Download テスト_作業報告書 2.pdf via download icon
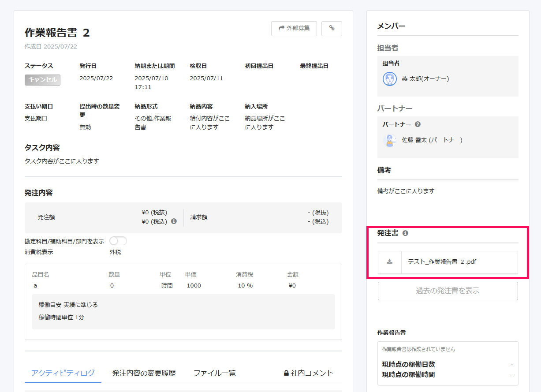Viewport: 541px width, 392px height. point(390,262)
